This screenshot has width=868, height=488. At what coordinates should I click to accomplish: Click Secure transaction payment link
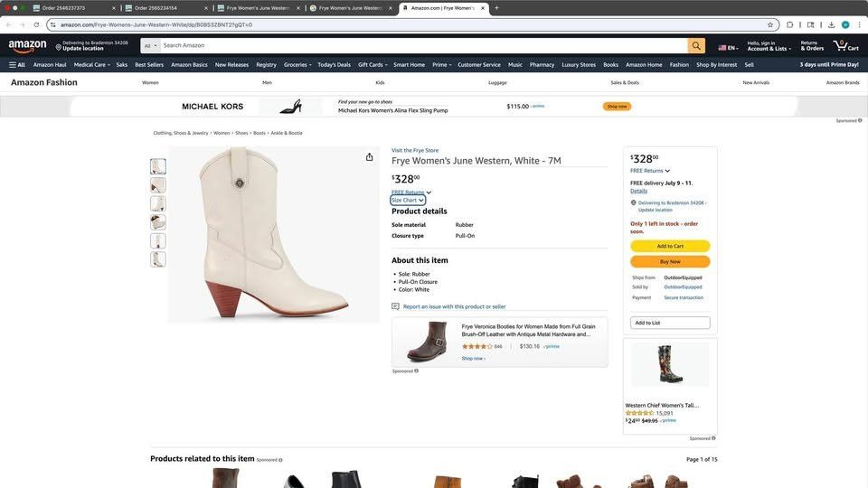point(684,297)
